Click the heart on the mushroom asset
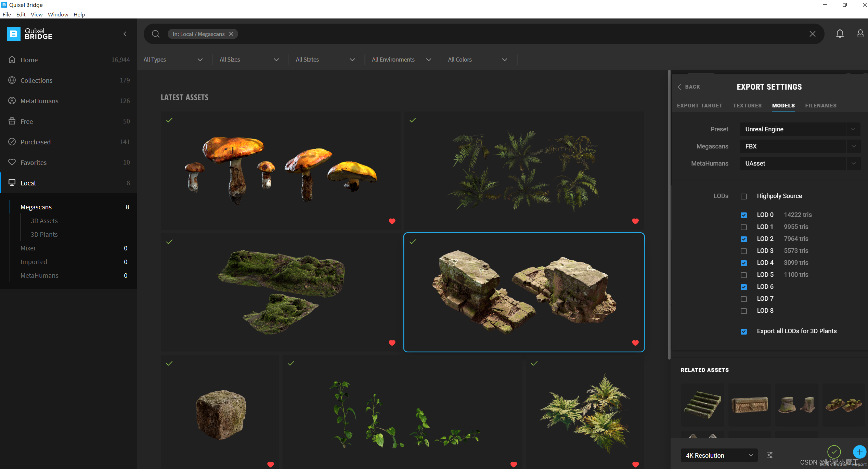Screen dimensions: 868x469 point(392,221)
